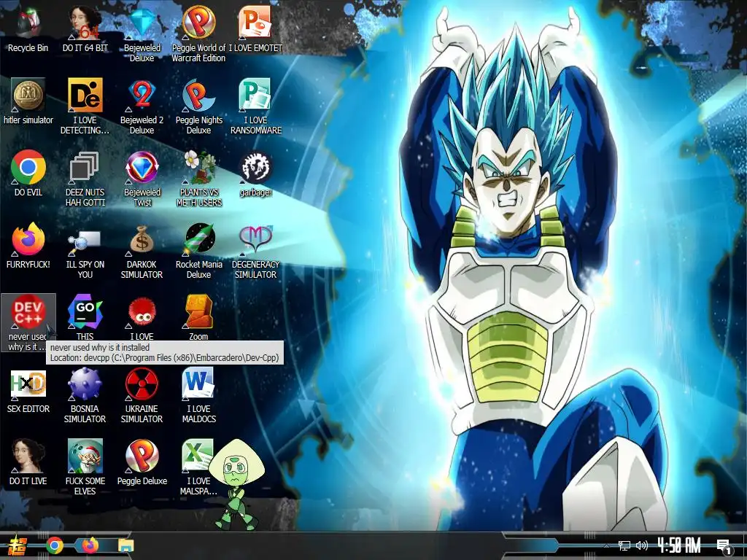The height and width of the screenshot is (560, 747).
Task: Select the garbage! desktop icon
Action: pos(255,168)
